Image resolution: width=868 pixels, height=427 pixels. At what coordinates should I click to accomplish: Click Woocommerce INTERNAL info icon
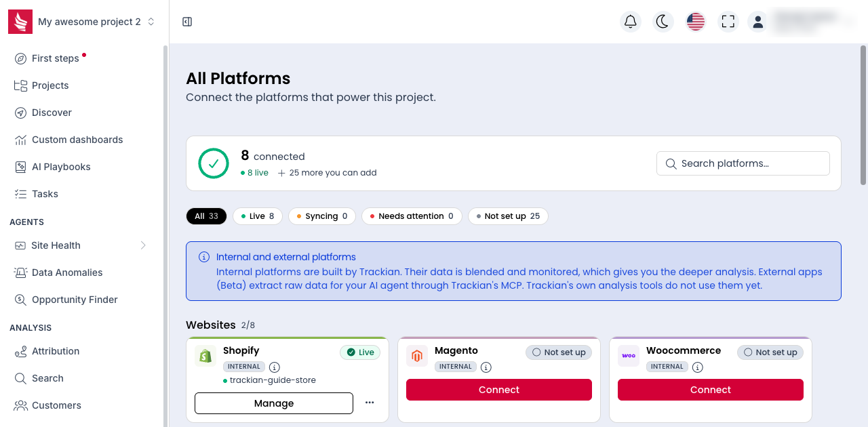(697, 367)
